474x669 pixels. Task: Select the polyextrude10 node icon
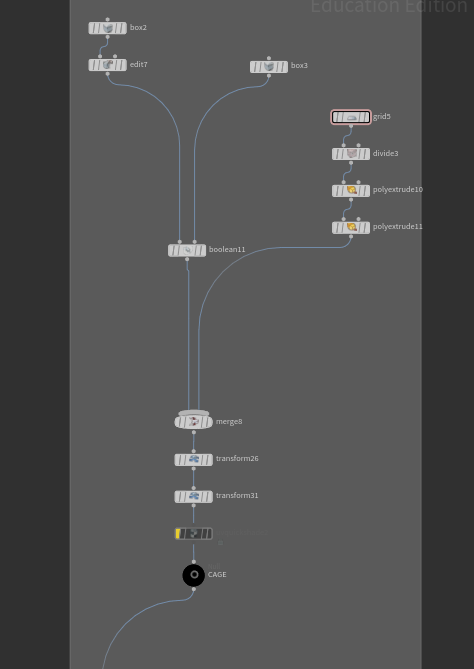tap(351, 190)
